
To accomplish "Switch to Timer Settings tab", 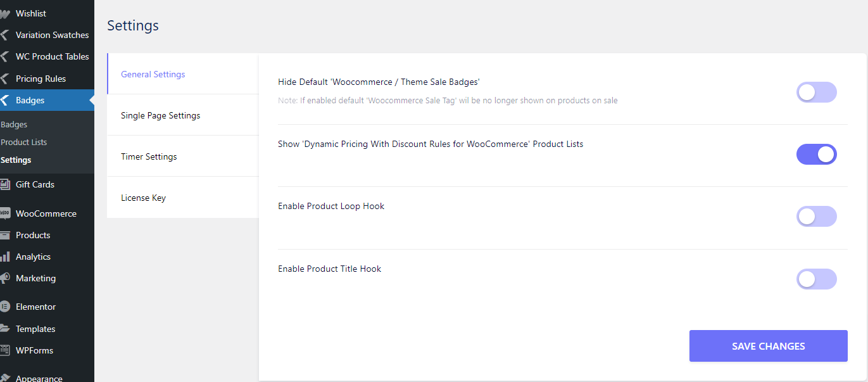I will point(183,156).
